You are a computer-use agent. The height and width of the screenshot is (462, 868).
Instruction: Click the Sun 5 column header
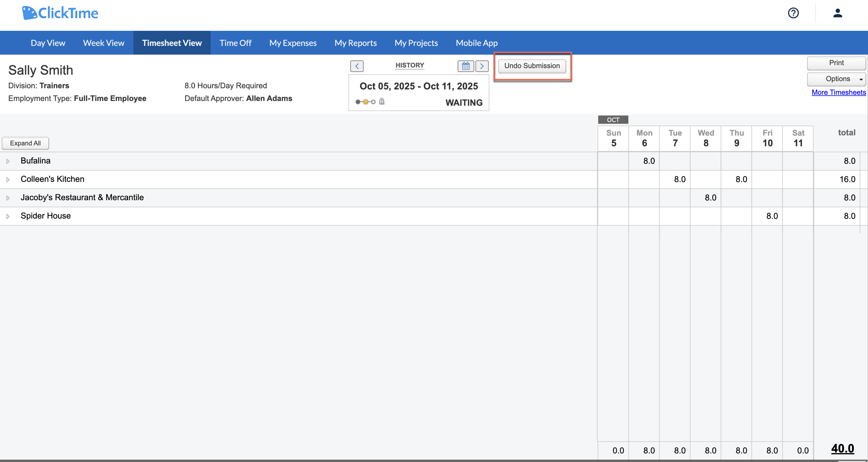(x=614, y=138)
